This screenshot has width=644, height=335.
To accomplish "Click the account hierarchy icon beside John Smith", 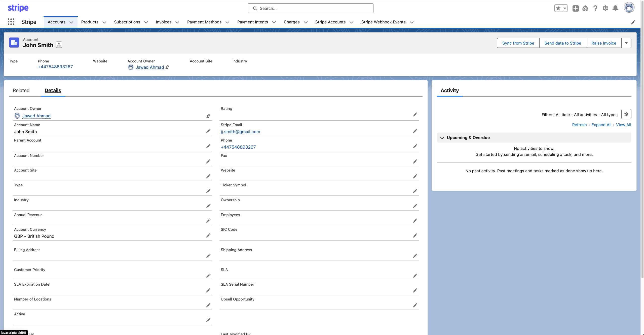I will [x=59, y=45].
